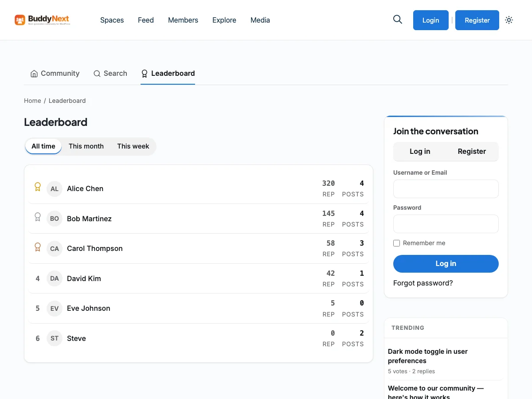
Task: Open the Forgot password? link
Action: coord(423,283)
